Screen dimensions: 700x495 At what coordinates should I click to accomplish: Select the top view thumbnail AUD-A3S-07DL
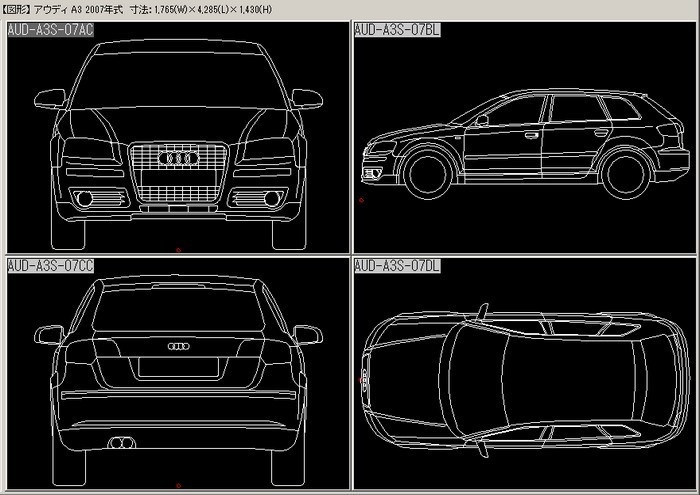pos(525,373)
